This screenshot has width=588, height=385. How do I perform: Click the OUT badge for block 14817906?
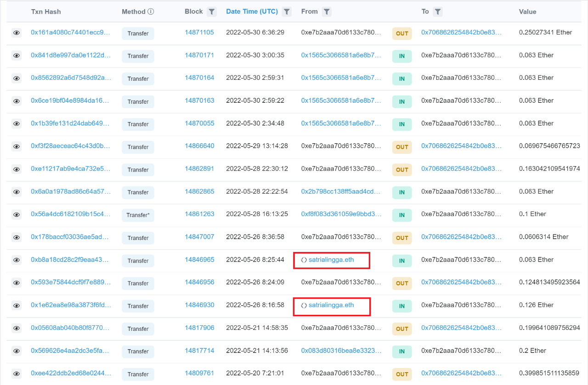tap(402, 329)
